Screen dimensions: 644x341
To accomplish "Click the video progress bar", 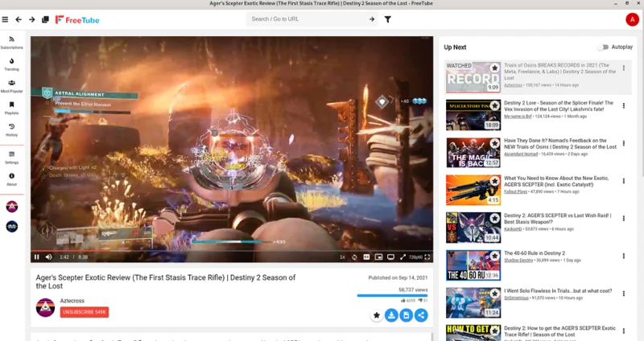I will click(232, 250).
